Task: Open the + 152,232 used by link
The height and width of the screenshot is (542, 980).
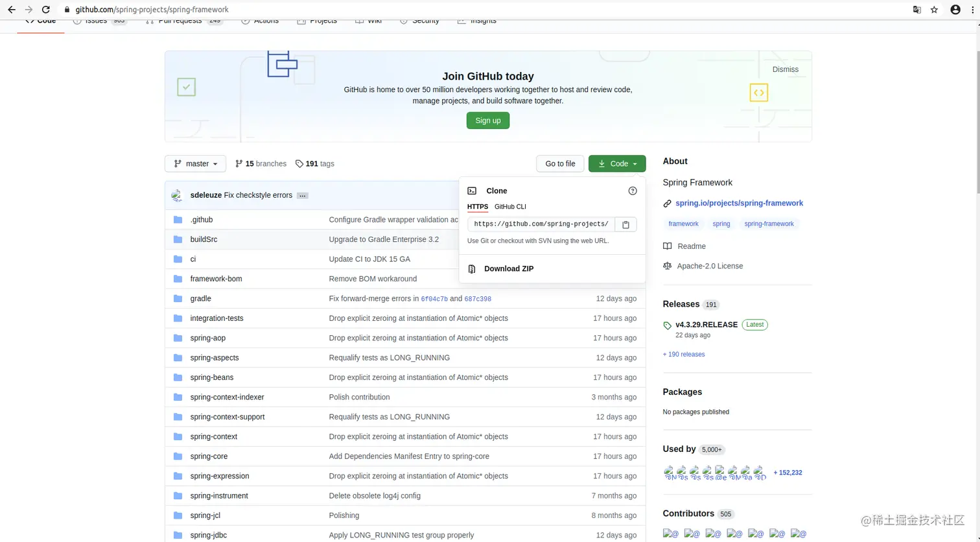Action: click(x=787, y=473)
